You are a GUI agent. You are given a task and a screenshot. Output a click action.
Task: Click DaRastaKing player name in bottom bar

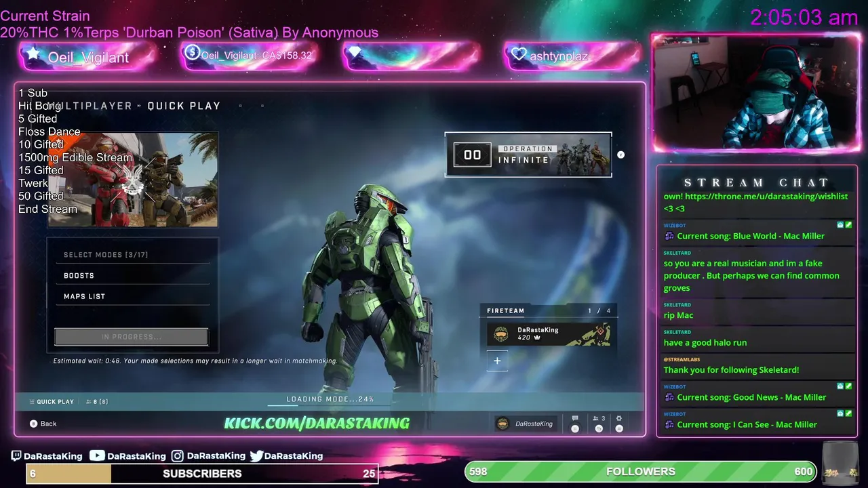pyautogui.click(x=534, y=424)
